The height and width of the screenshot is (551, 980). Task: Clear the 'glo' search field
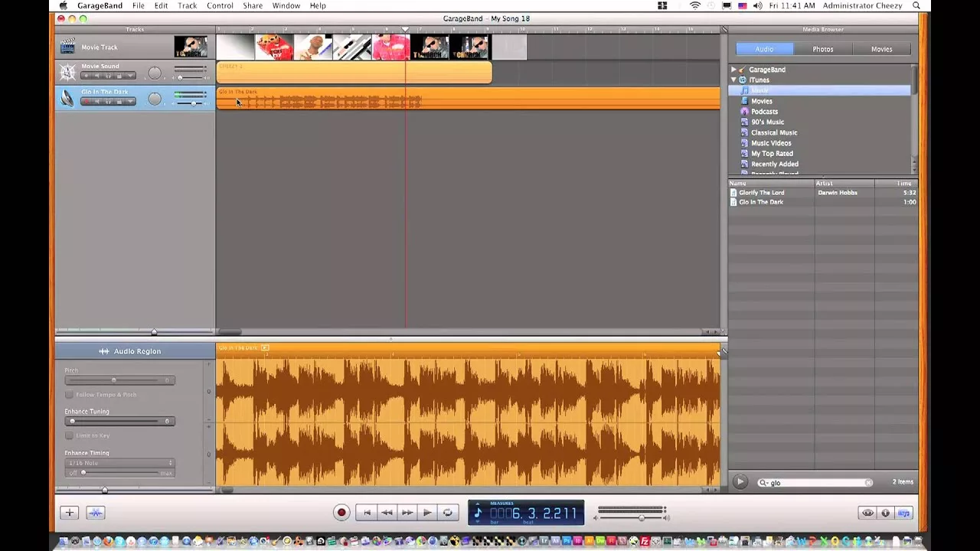pyautogui.click(x=870, y=482)
